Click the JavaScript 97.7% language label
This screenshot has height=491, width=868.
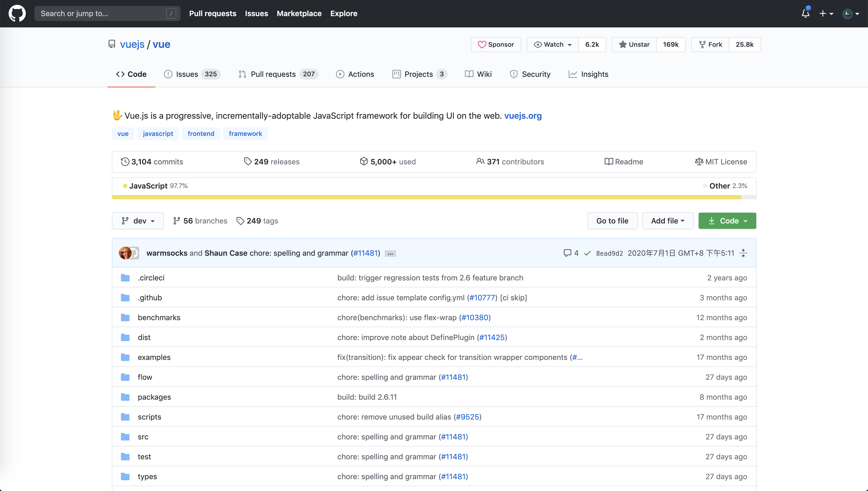coord(155,186)
